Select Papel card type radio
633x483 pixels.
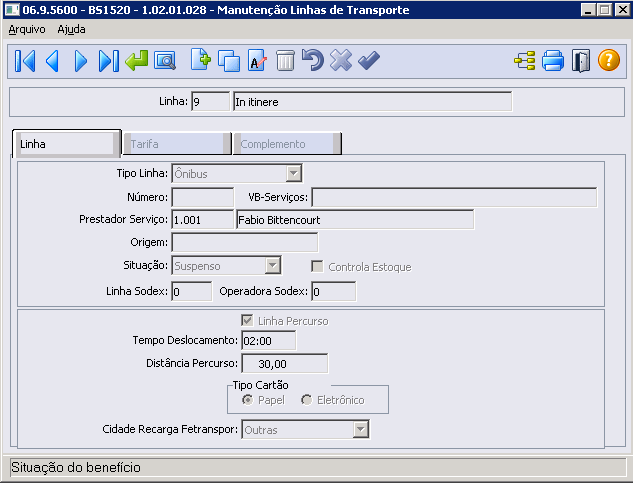[247, 400]
